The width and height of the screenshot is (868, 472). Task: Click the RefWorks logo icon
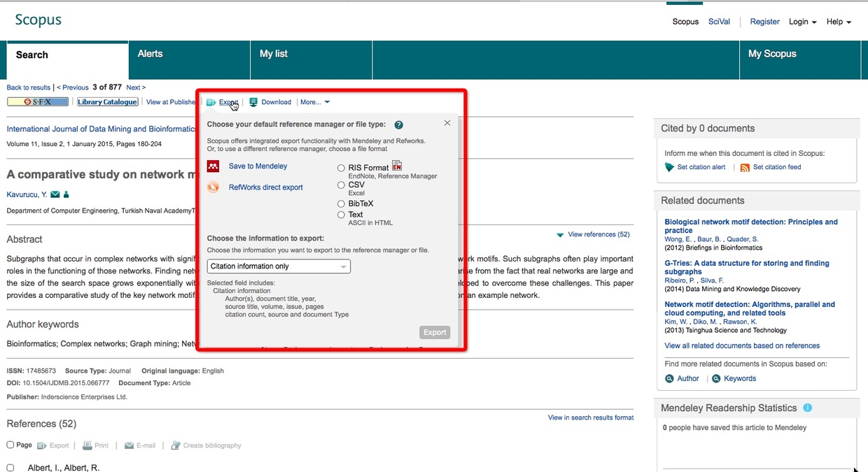pyautogui.click(x=213, y=187)
